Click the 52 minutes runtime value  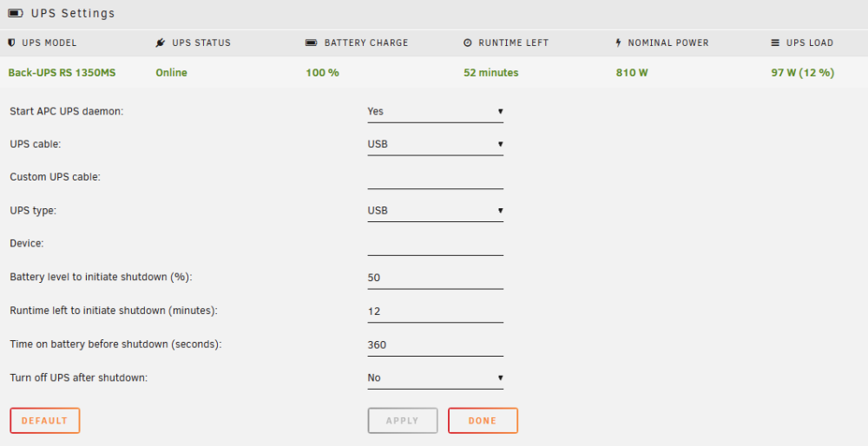(x=491, y=73)
